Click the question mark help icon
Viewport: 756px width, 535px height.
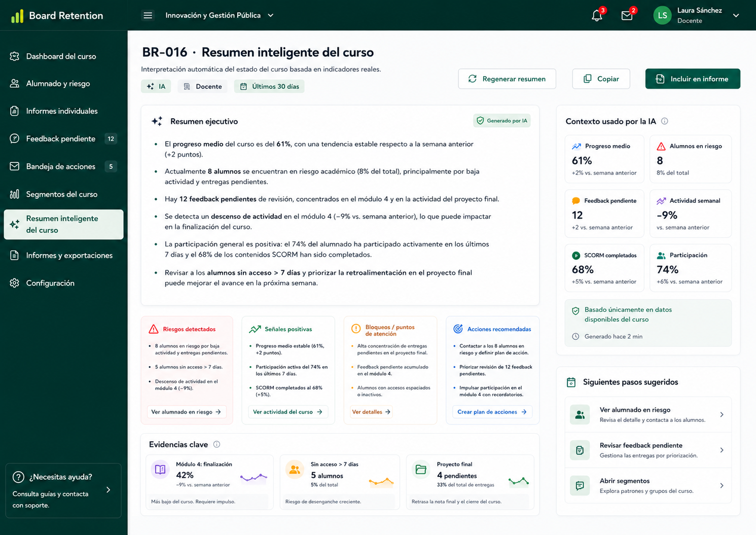(x=18, y=477)
